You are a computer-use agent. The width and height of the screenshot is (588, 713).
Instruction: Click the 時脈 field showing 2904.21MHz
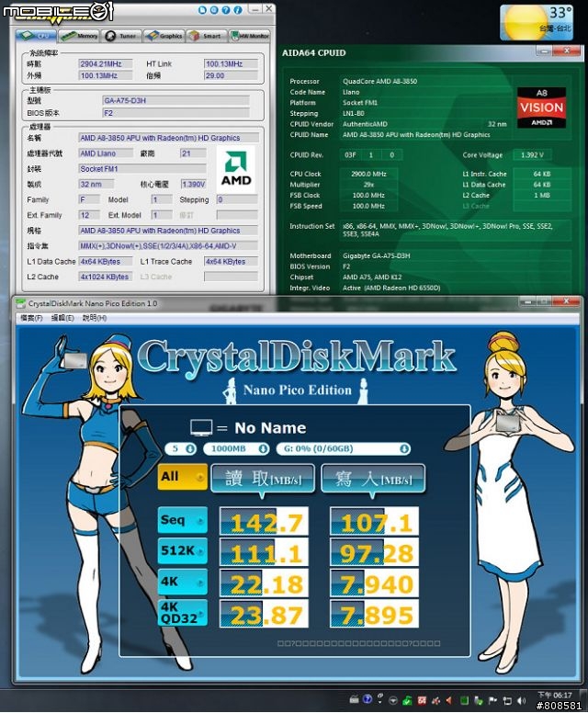[x=106, y=64]
